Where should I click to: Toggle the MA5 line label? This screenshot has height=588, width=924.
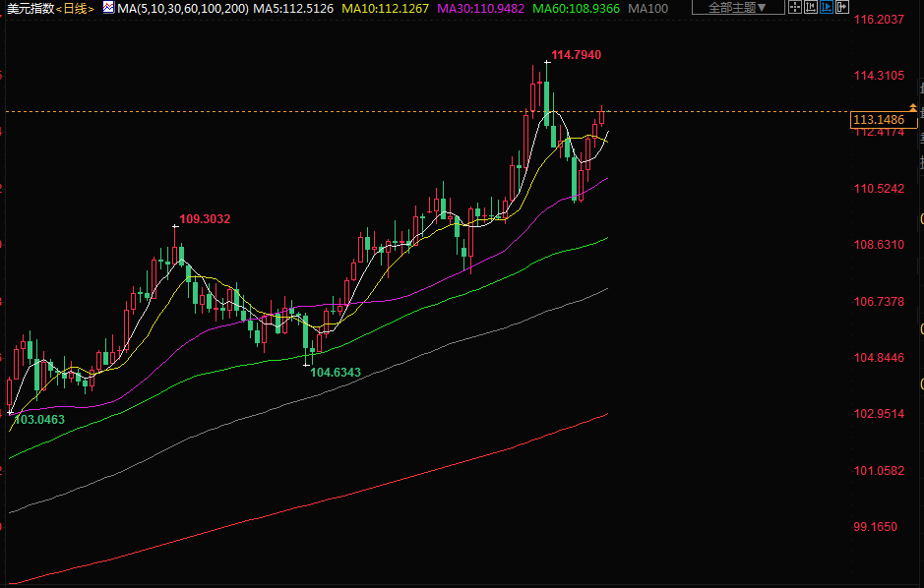293,8
